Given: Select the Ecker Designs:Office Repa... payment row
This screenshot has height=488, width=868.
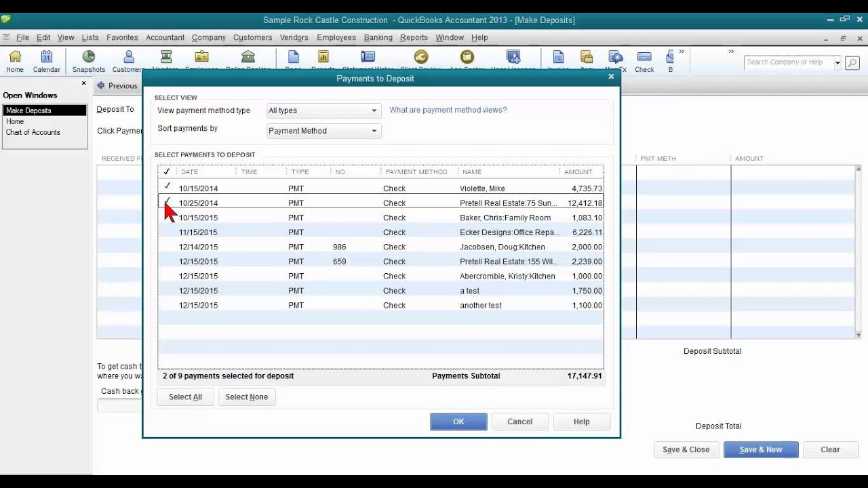Looking at the screenshot, I should point(381,232).
